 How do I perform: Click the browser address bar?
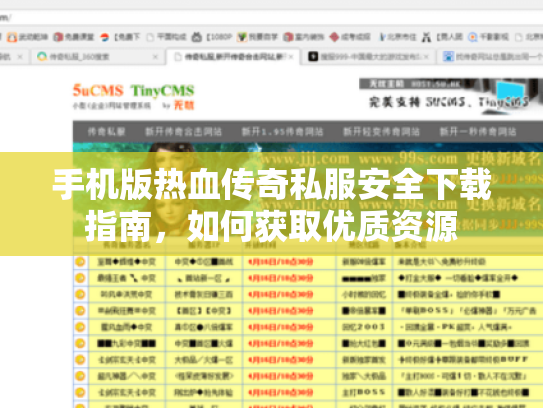(272, 17)
